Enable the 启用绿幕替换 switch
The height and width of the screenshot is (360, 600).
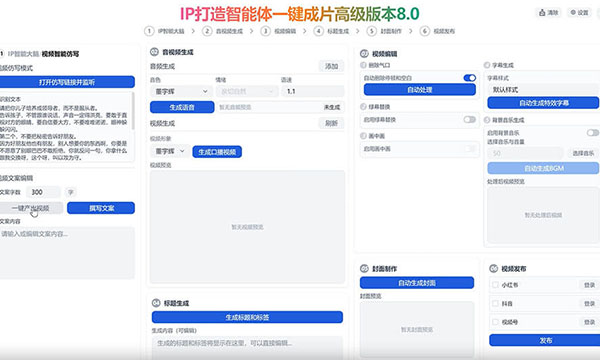470,119
